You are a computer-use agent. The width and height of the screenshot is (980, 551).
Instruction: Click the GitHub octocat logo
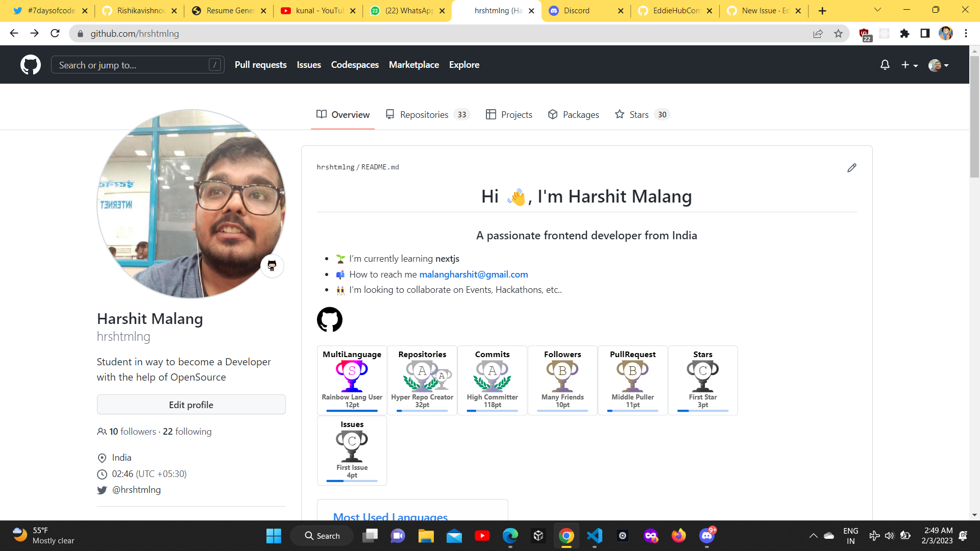point(31,65)
